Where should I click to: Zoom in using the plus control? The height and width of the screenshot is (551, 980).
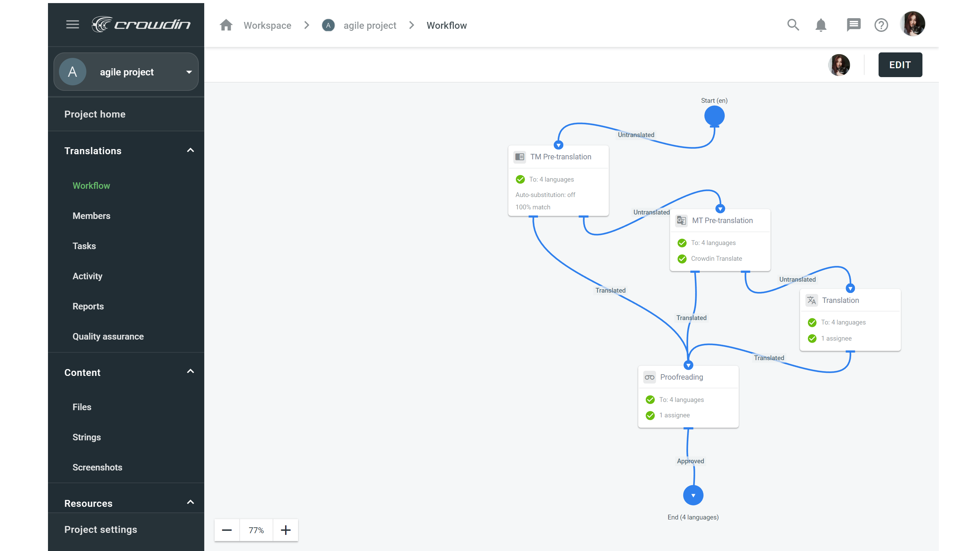coord(286,530)
